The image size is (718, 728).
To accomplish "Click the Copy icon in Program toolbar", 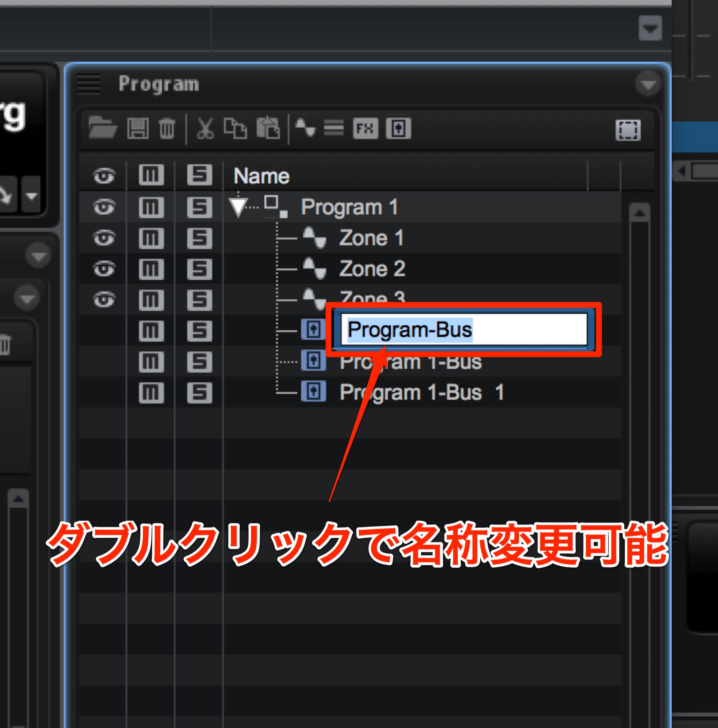I will [235, 128].
